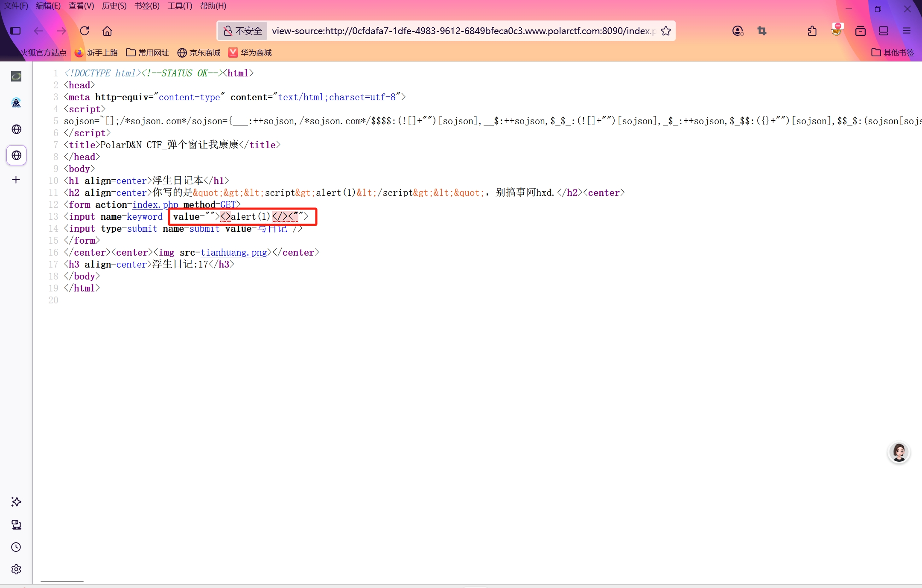Click the 不安全 site security indicator
Image resolution: width=922 pixels, height=588 pixels.
click(242, 31)
